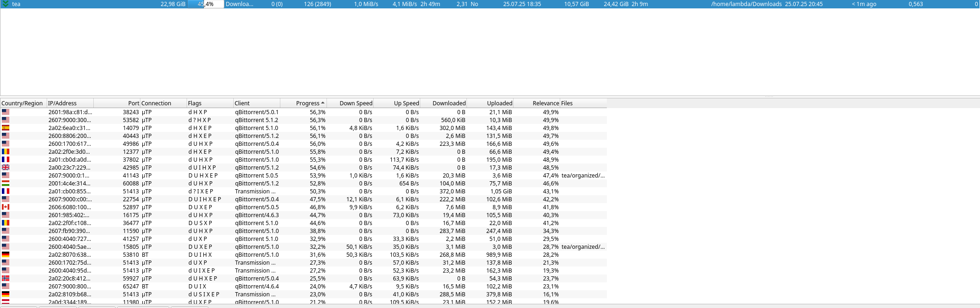
Task: Select the Germany flag of peer 2a02:8109:b68...
Action: [6, 294]
